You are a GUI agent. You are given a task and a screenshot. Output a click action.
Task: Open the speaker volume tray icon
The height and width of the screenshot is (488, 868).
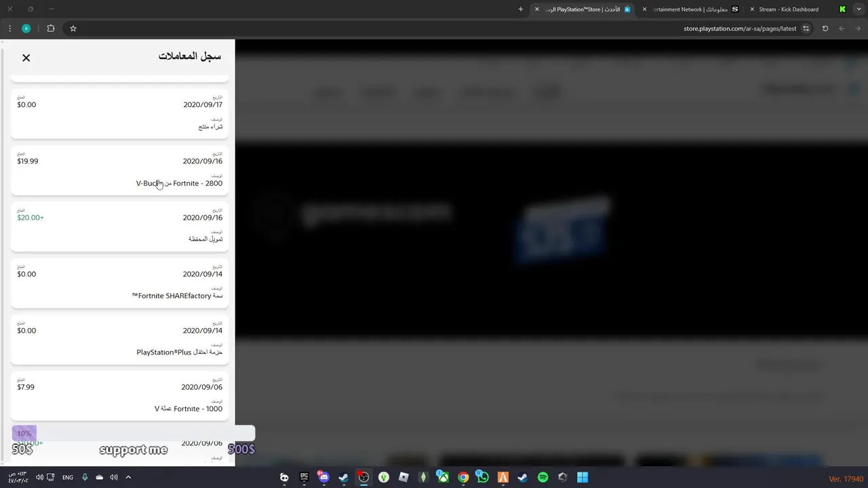tap(114, 477)
